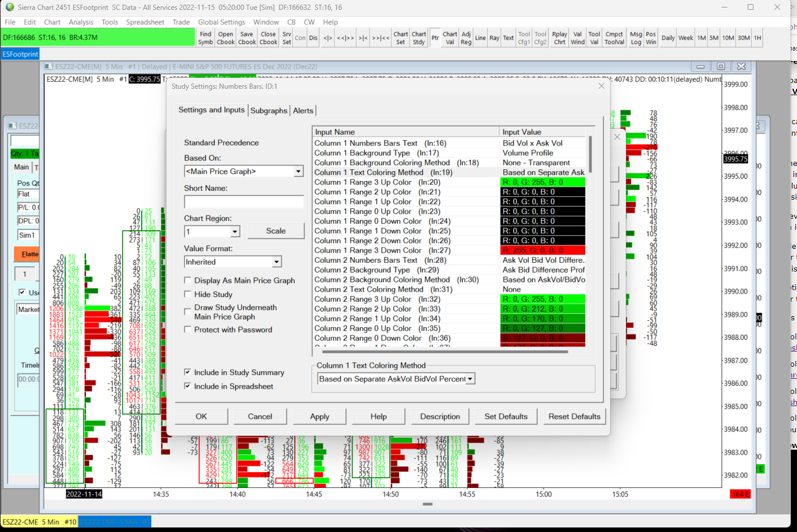Open Chart Studies from the toolbar
The height and width of the screenshot is (532, 797).
click(x=419, y=38)
